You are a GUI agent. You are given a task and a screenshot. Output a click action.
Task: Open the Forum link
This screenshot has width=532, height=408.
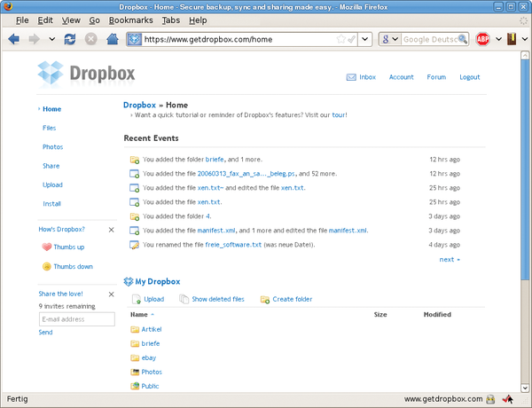coord(436,77)
